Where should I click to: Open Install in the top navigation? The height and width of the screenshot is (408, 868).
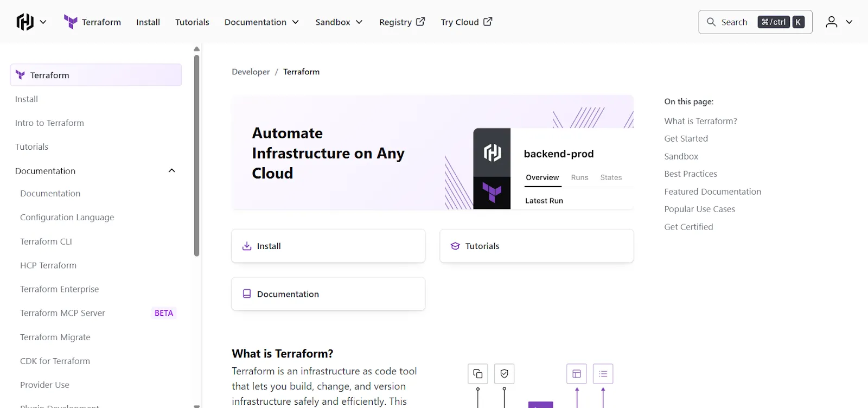[148, 22]
